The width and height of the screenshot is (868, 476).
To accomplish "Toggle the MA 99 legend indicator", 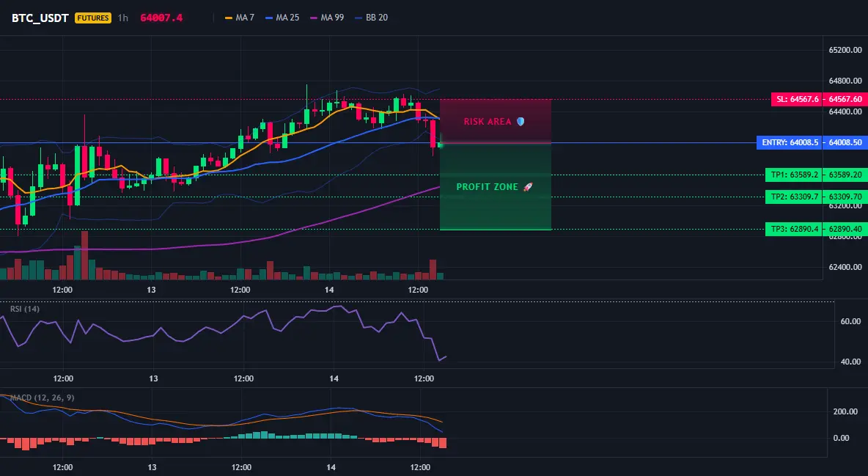I will coord(327,18).
